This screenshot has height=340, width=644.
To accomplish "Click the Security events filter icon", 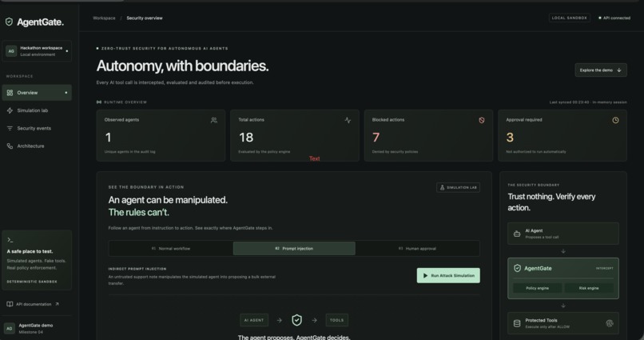I will point(10,128).
